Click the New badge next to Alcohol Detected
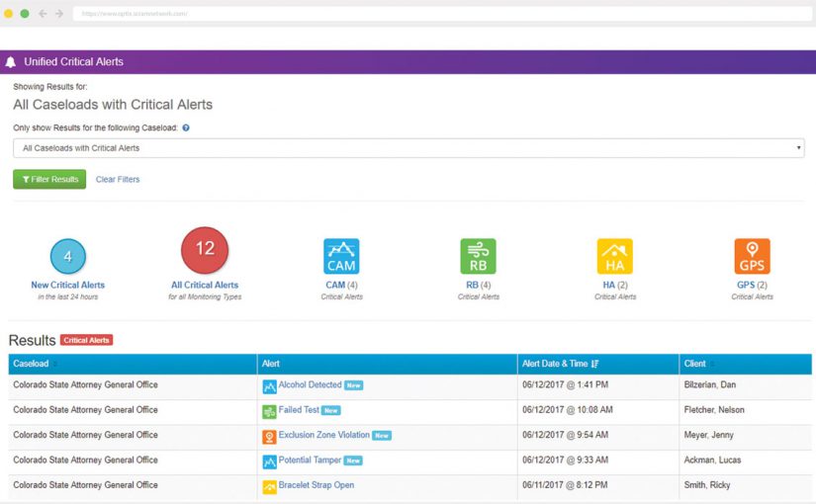 tap(354, 385)
